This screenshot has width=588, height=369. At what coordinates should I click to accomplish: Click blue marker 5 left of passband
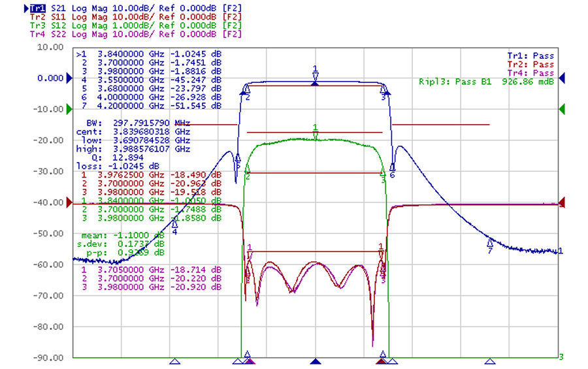[237, 158]
